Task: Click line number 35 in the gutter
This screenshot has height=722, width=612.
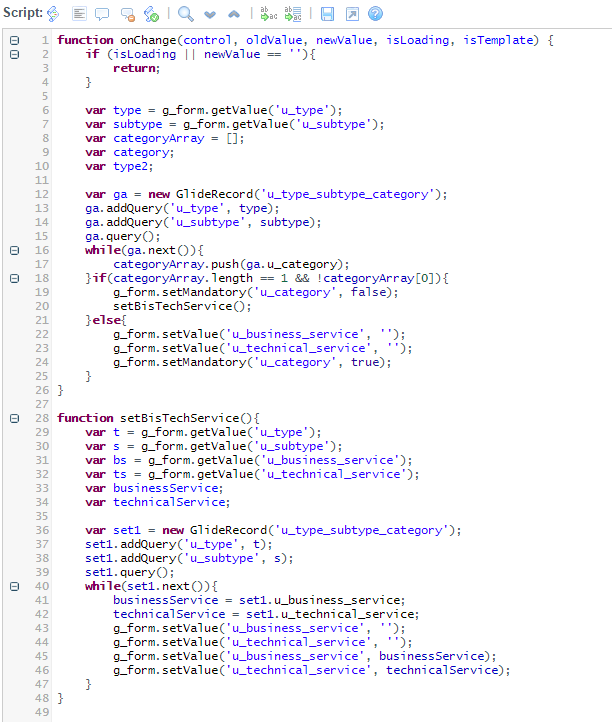Action: [42, 517]
